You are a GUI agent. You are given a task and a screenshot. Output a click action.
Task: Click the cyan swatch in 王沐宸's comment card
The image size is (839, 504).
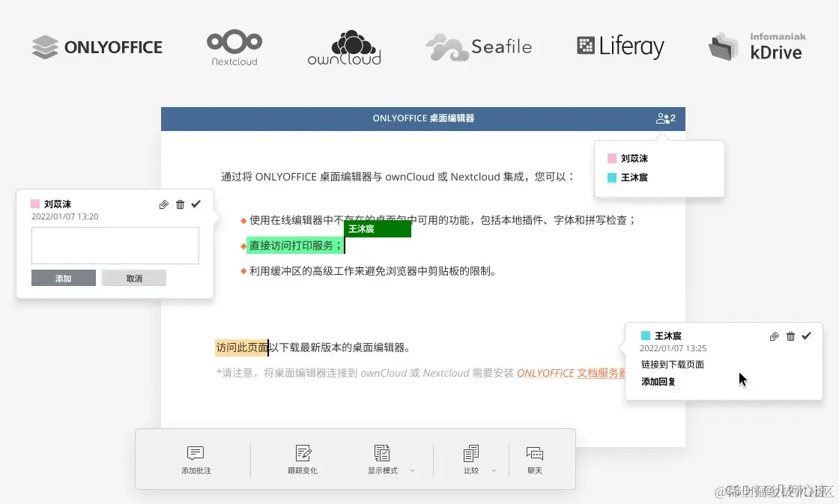645,336
